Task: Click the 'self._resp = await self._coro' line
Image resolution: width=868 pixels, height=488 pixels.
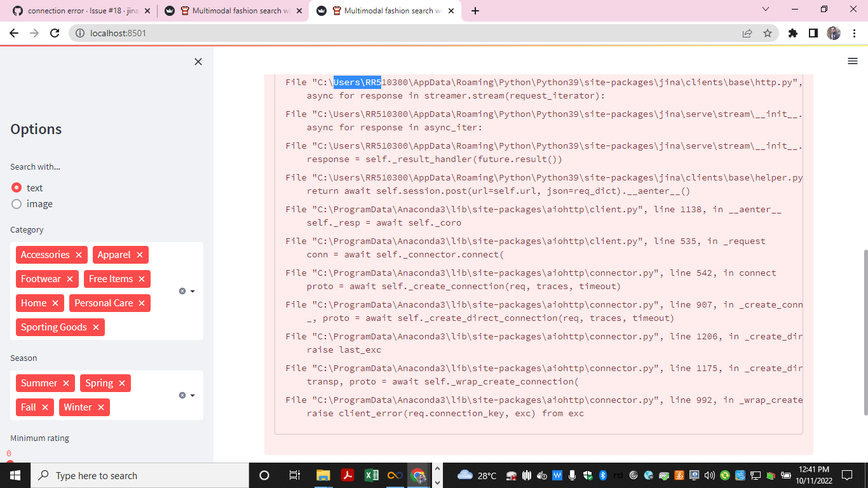Action: (x=384, y=222)
